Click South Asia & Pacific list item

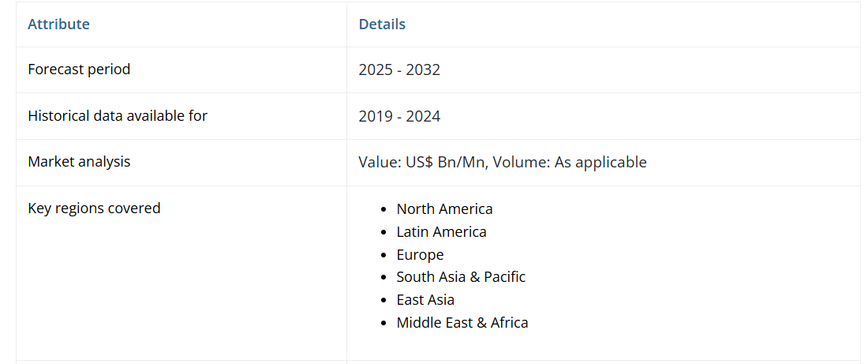coord(461,277)
